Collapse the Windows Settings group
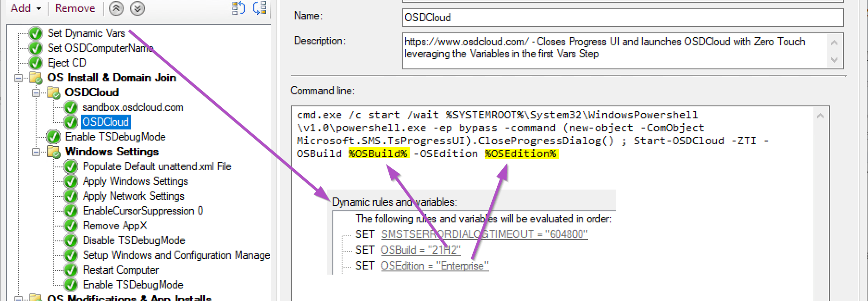868x301 pixels. [x=36, y=152]
